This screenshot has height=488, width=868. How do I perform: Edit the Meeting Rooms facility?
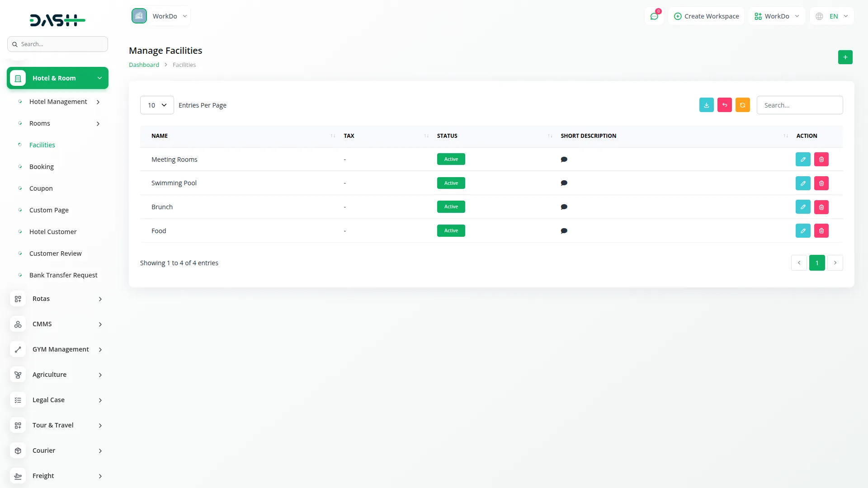click(x=803, y=159)
